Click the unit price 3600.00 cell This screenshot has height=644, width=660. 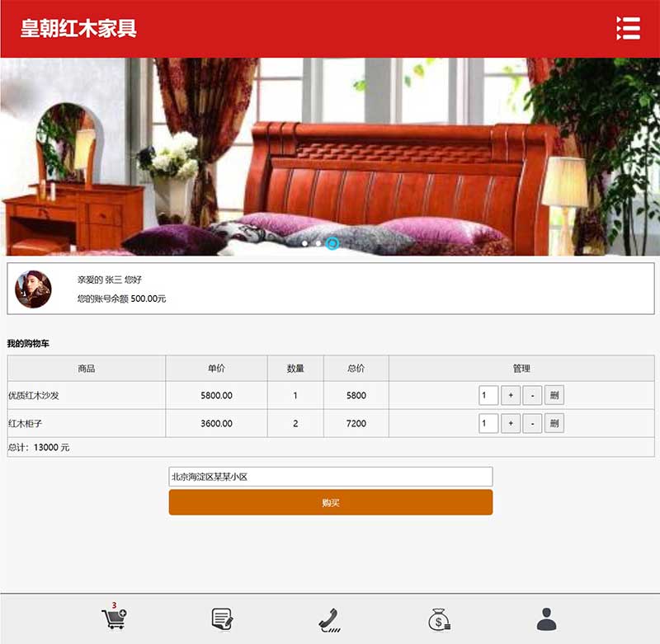click(216, 424)
